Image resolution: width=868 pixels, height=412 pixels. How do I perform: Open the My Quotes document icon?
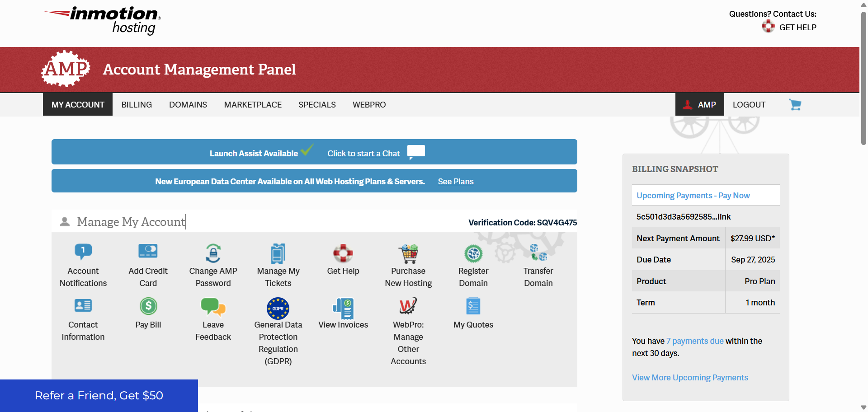click(x=473, y=306)
